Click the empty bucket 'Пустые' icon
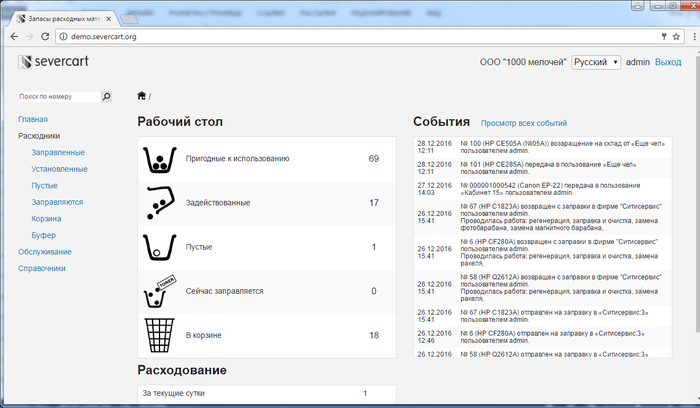Image resolution: width=700 pixels, height=408 pixels. (159, 247)
